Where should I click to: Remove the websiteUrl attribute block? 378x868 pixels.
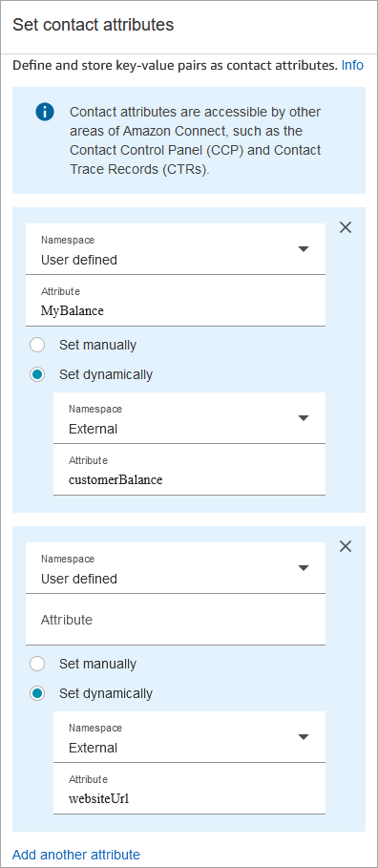coord(346,546)
